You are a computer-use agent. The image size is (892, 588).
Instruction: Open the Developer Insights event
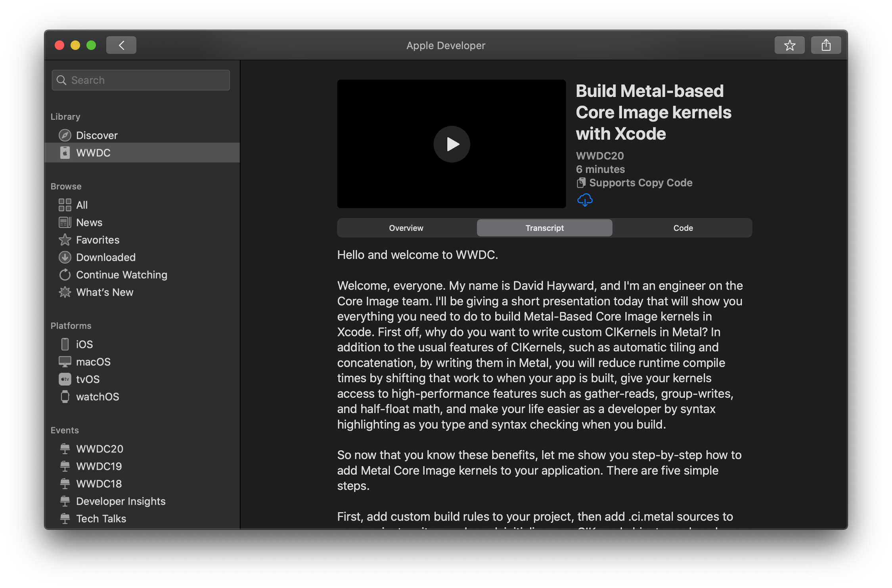click(121, 501)
